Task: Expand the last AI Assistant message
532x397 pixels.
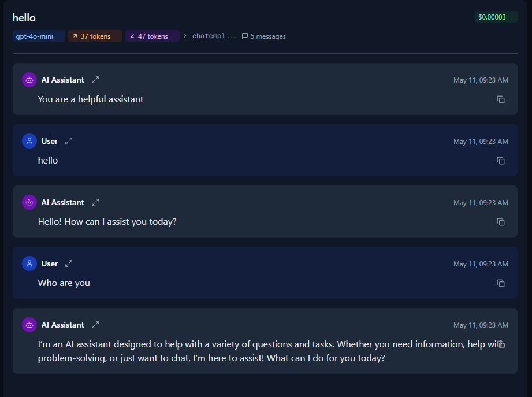Action: pyautogui.click(x=95, y=325)
